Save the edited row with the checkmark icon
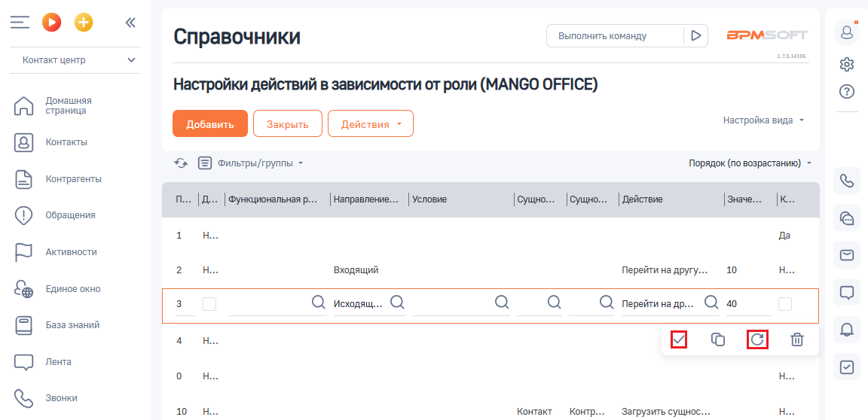 coord(679,339)
